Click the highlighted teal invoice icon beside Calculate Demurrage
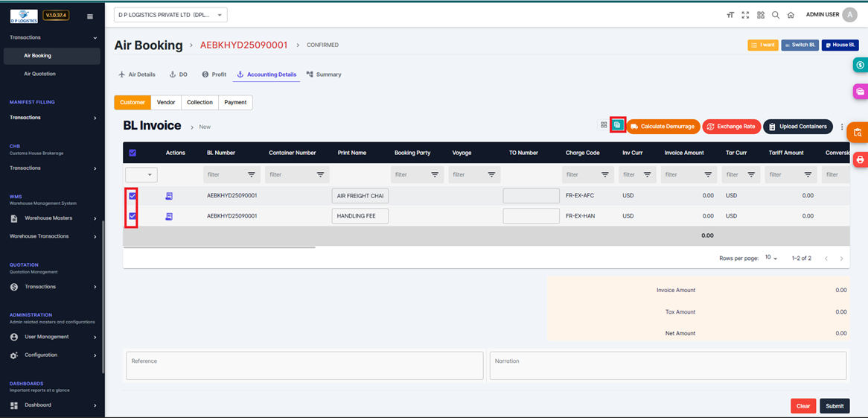 click(x=617, y=125)
